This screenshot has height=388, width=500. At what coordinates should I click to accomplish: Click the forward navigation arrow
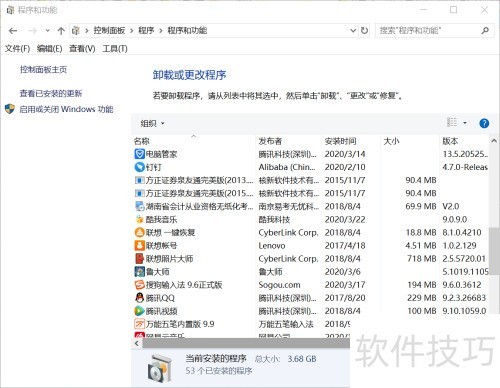click(x=33, y=31)
